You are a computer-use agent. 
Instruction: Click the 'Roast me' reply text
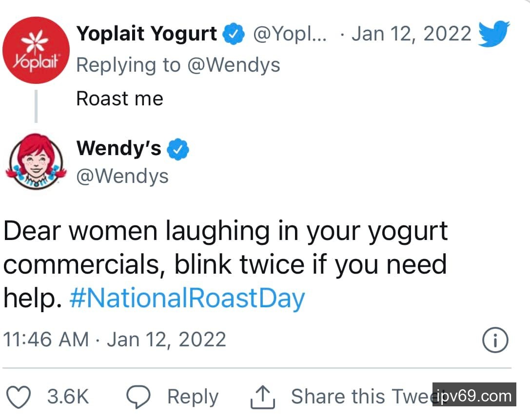119,99
